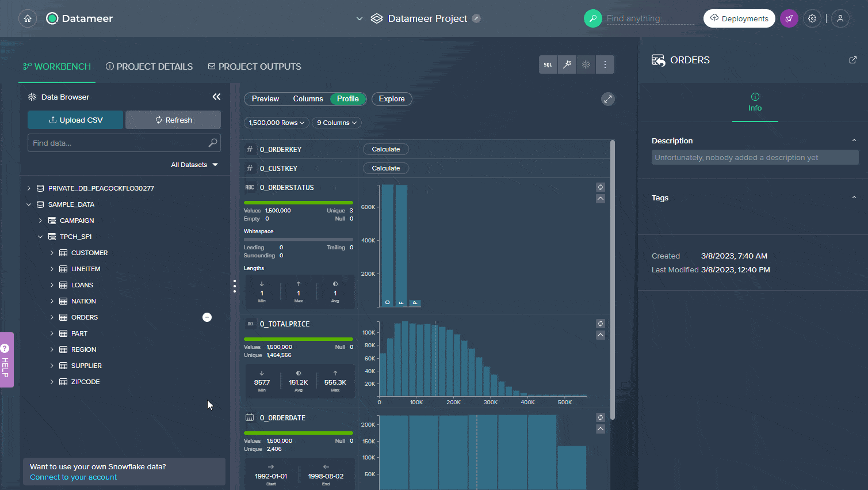Select the PART table
Screen dimensions: 868x490
pyautogui.click(x=79, y=333)
